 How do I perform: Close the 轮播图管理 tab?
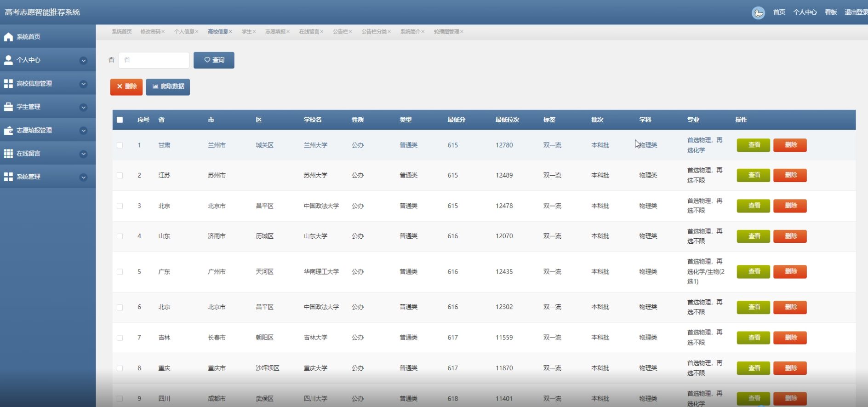coord(462,32)
